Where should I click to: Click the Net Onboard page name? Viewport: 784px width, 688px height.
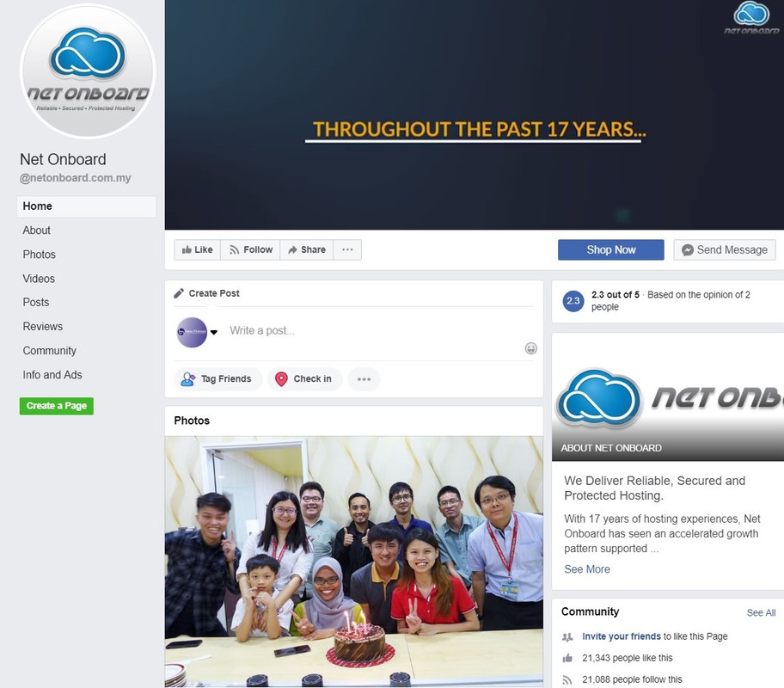click(x=63, y=159)
